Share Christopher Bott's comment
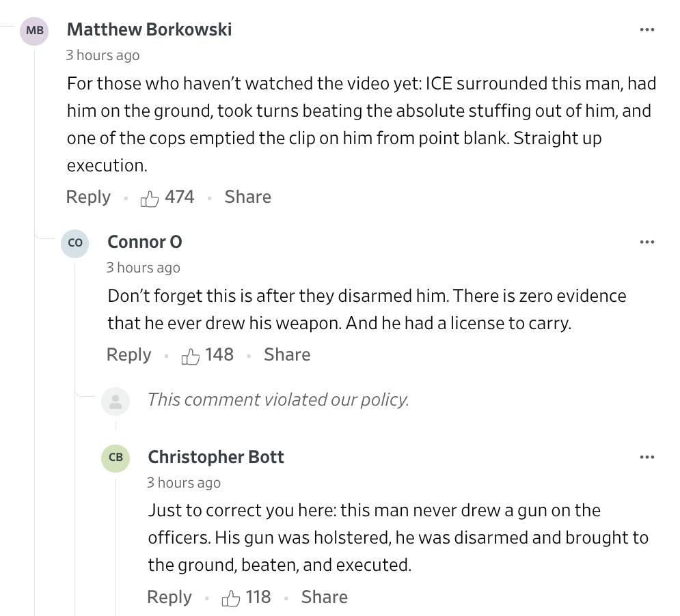 pyautogui.click(x=324, y=598)
